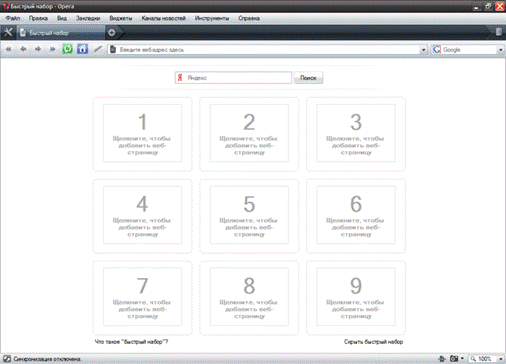
Task: Click the Opera logo in title bar
Action: tap(5, 6)
